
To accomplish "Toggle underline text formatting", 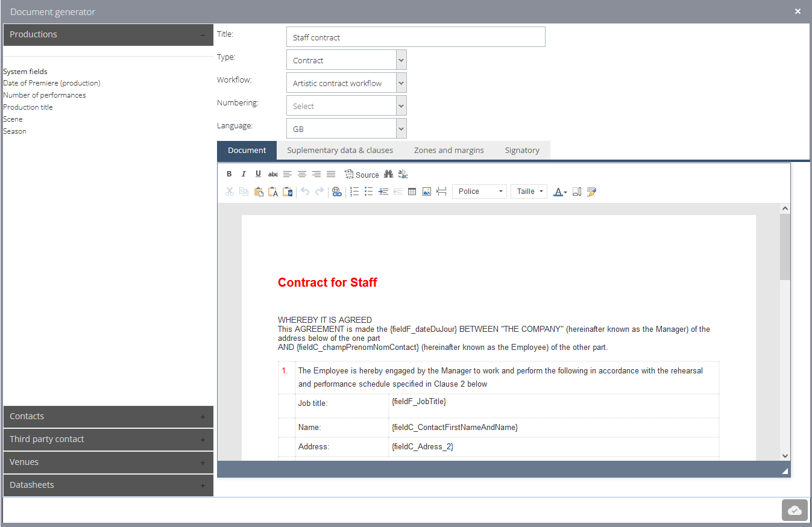I will pos(258,174).
